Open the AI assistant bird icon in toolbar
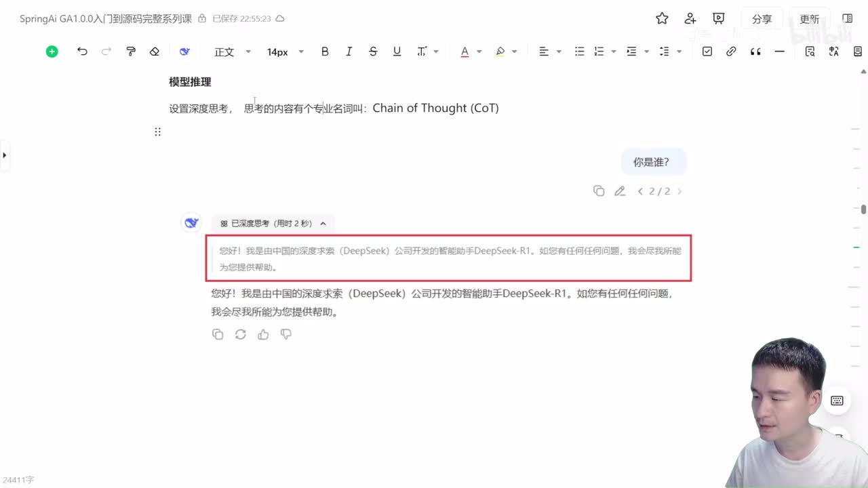868x488 pixels. pos(184,52)
